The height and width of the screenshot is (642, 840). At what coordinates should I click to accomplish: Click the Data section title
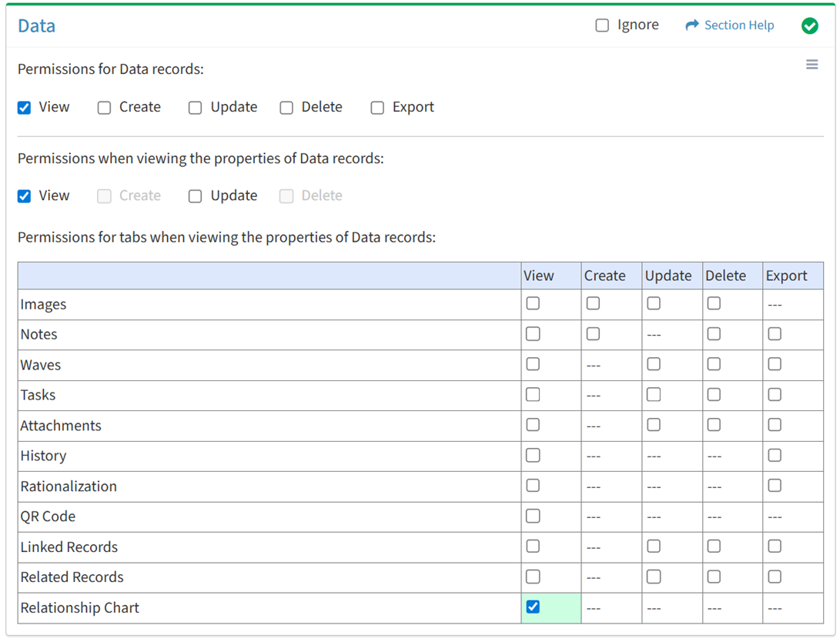37,26
